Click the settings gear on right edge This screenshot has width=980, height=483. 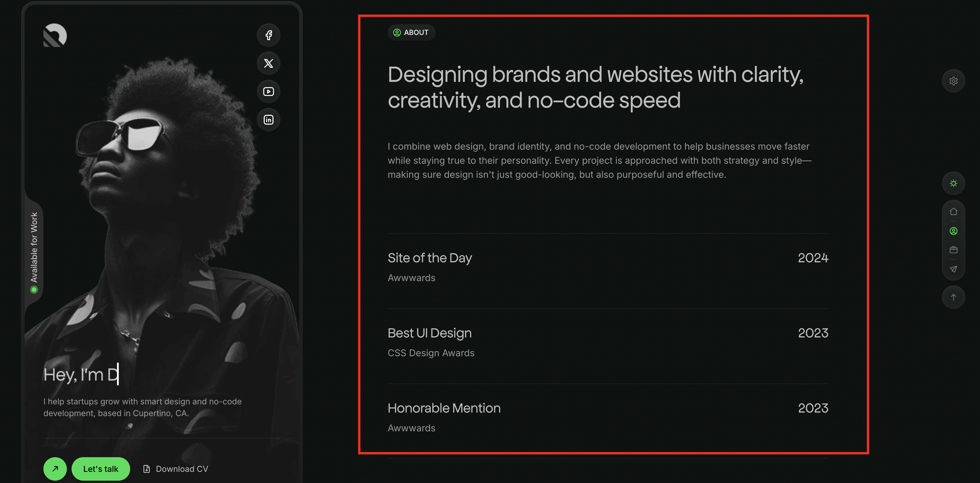click(x=953, y=81)
